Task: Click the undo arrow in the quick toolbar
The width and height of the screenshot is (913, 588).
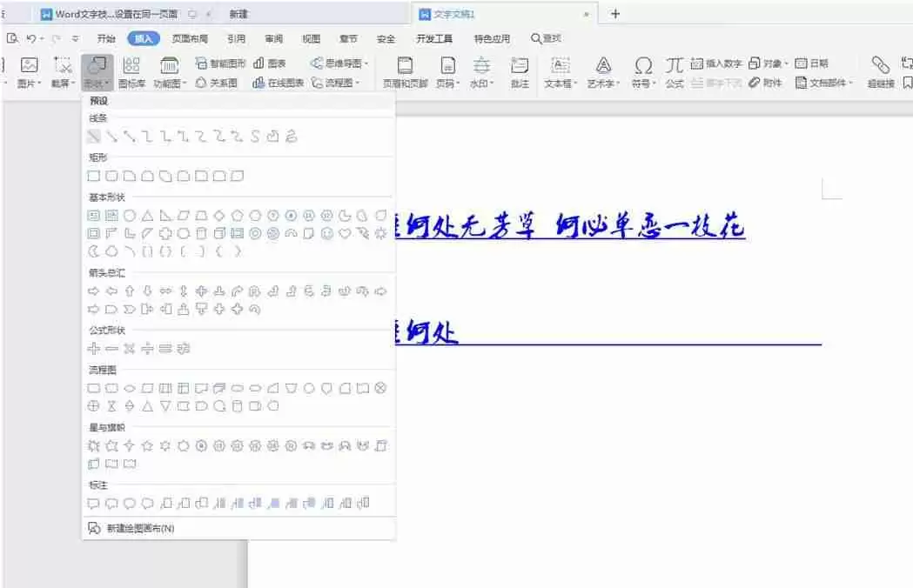Action: point(31,38)
